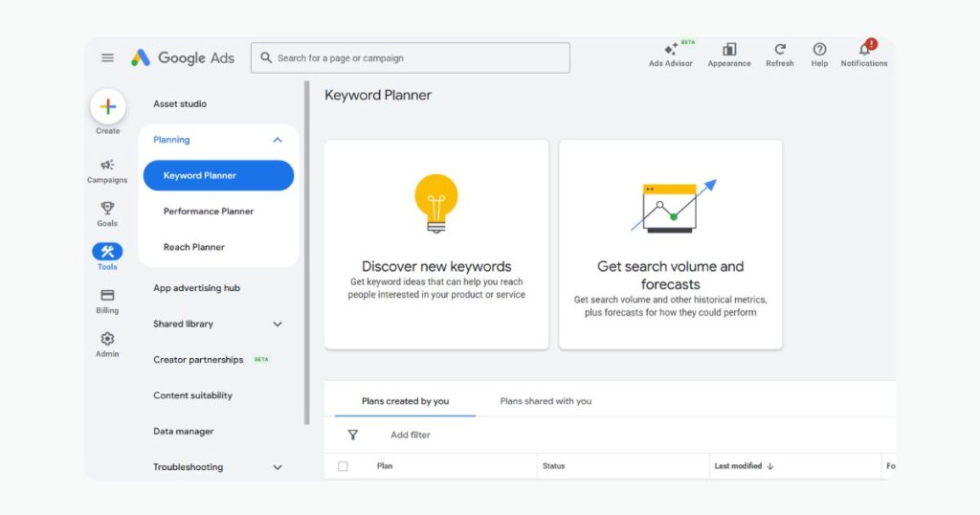Open Get search volume and forecasts card

pos(671,244)
